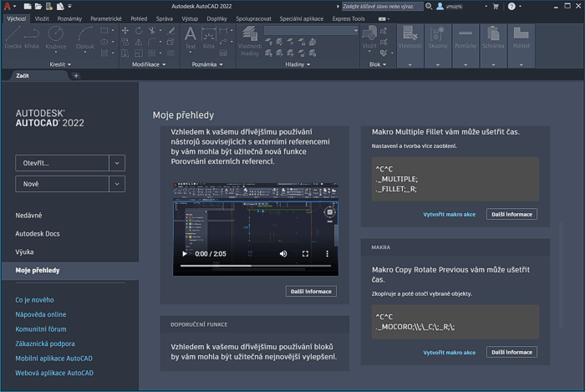Click Vytvořit makro akce for Multiple Fillet
The width and height of the screenshot is (585, 392).
coord(450,214)
